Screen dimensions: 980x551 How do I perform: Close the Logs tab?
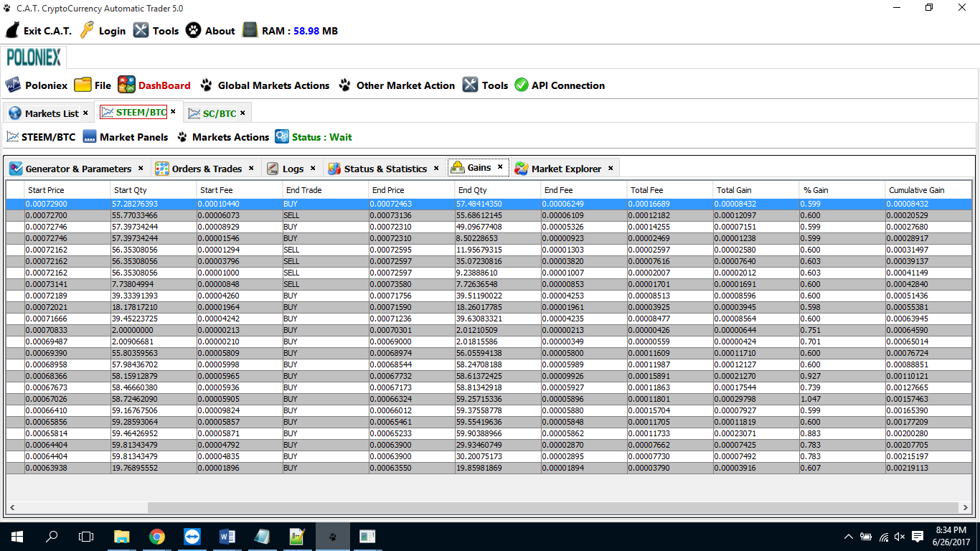[x=313, y=169]
